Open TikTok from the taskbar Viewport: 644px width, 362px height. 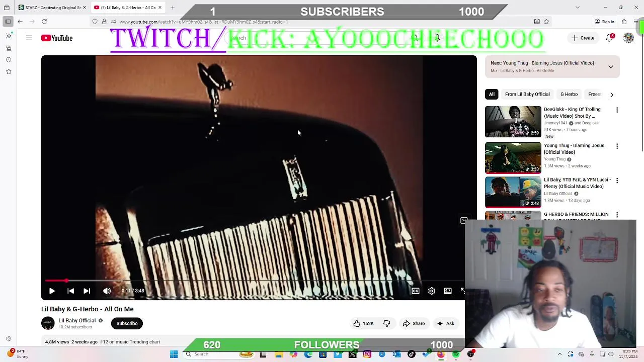click(412, 354)
